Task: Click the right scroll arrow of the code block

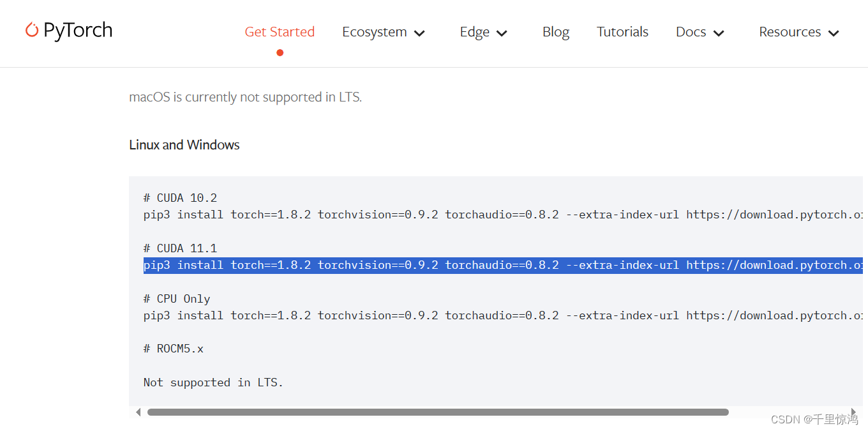Action: (854, 412)
